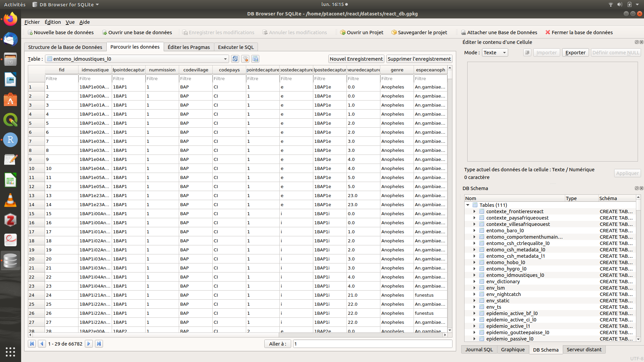644x362 pixels.
Task: Open the Parcourir les données tab
Action: coord(135,47)
